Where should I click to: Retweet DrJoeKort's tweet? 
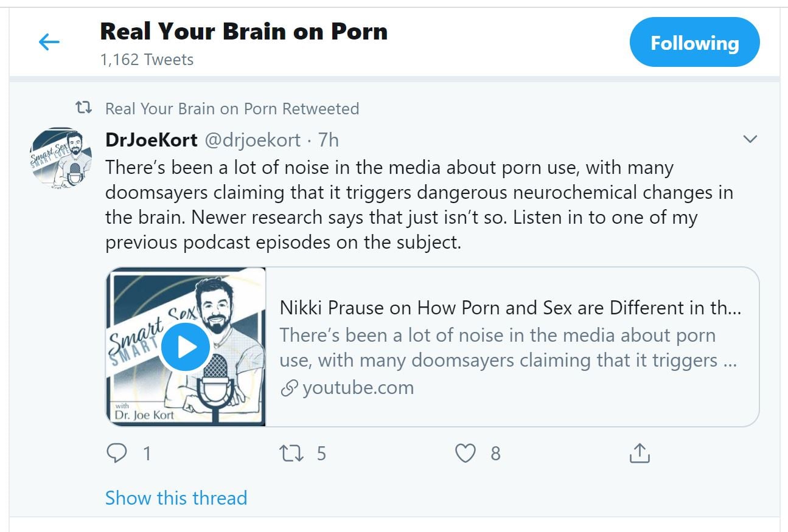(x=291, y=453)
